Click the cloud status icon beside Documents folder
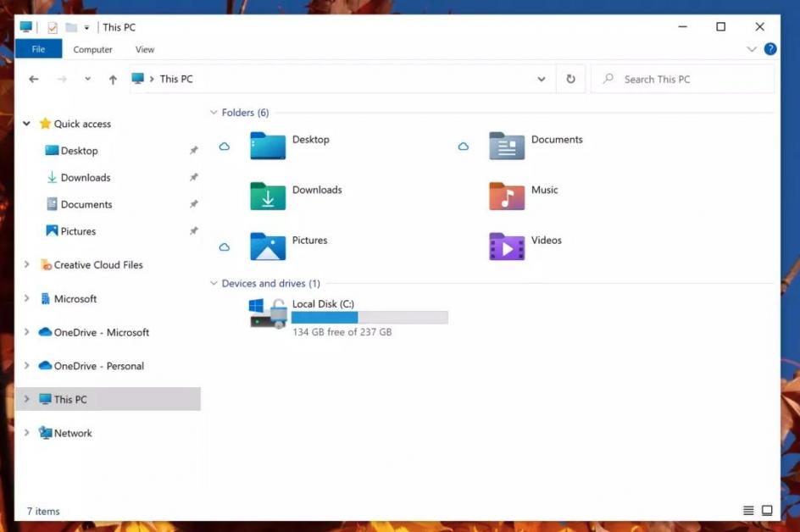The height and width of the screenshot is (532, 800). click(x=464, y=147)
